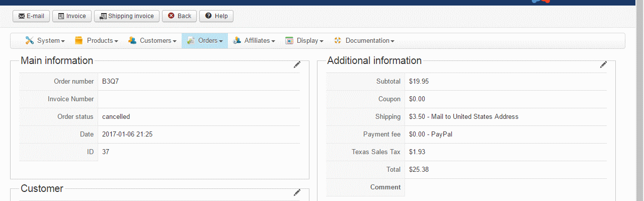Click the Products box icon

[x=78, y=40]
